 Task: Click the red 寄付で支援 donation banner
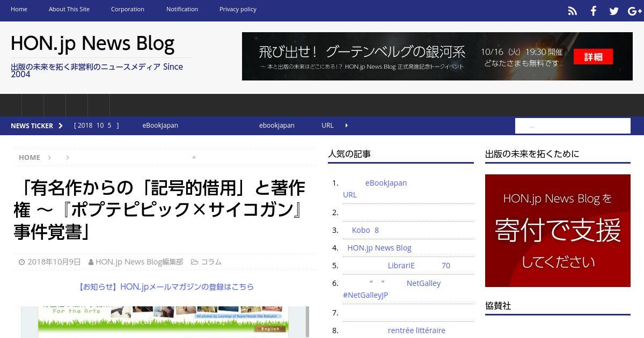558,231
